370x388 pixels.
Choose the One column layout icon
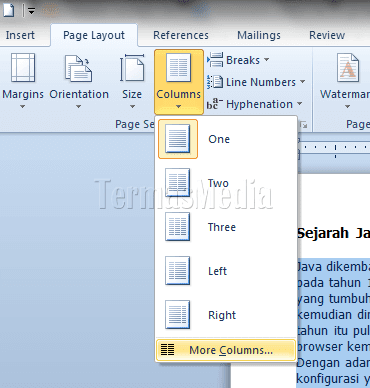[x=178, y=139]
